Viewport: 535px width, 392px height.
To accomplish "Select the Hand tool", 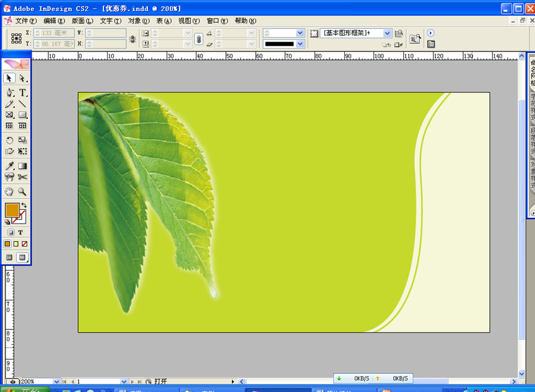I will tap(10, 192).
